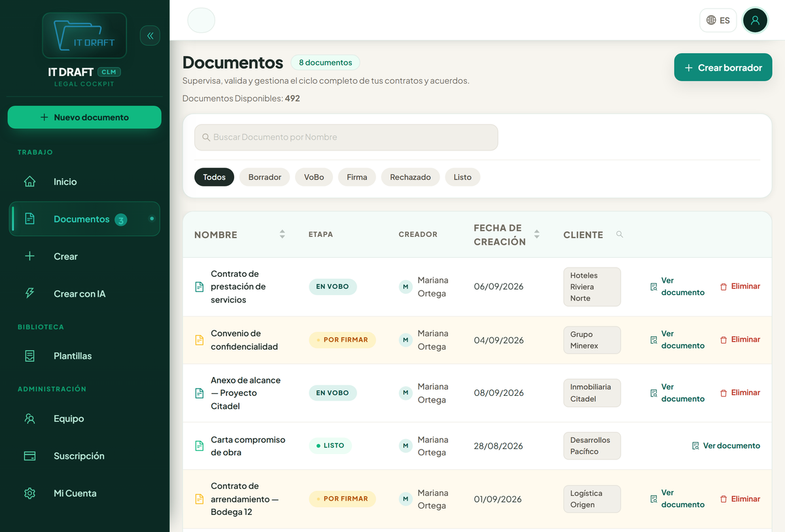Click EN VOBO badge of Contrato de prestación

pos(332,287)
